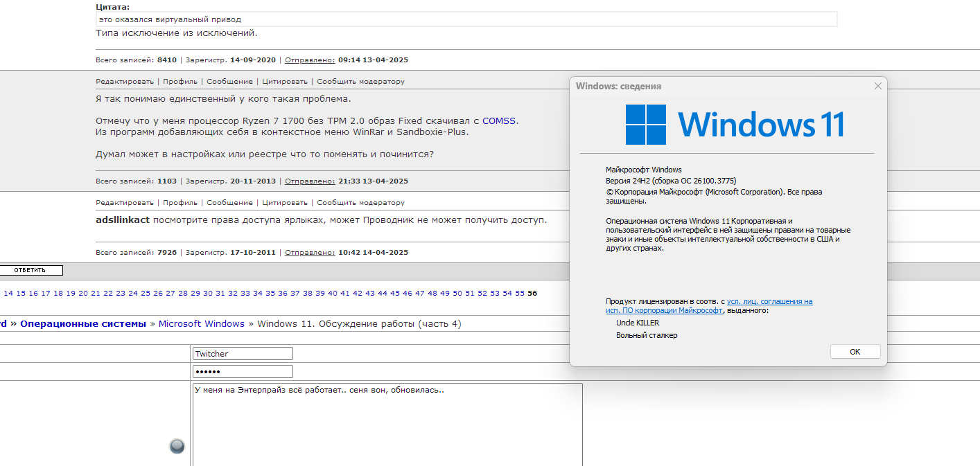Click inside the message text area

point(387,424)
